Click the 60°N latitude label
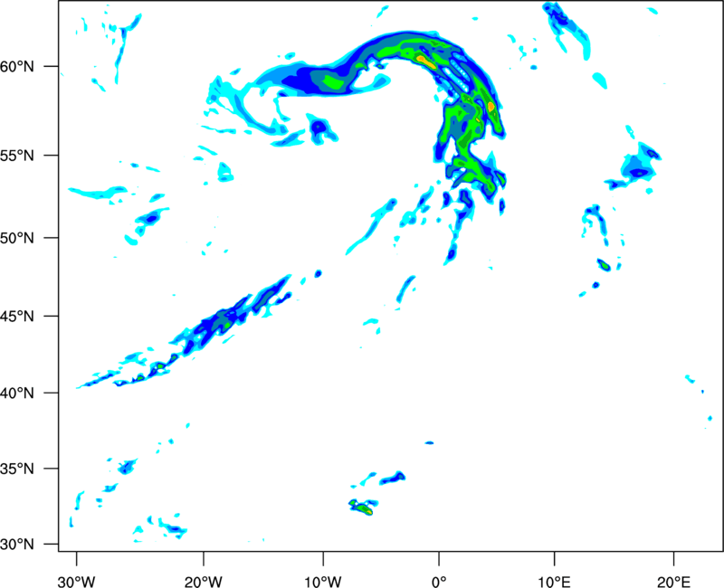The height and width of the screenshot is (588, 724). (17, 67)
